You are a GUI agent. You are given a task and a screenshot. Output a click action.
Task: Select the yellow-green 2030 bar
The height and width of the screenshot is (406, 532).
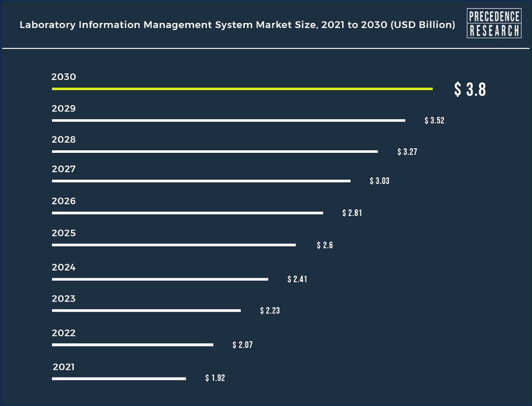point(242,89)
